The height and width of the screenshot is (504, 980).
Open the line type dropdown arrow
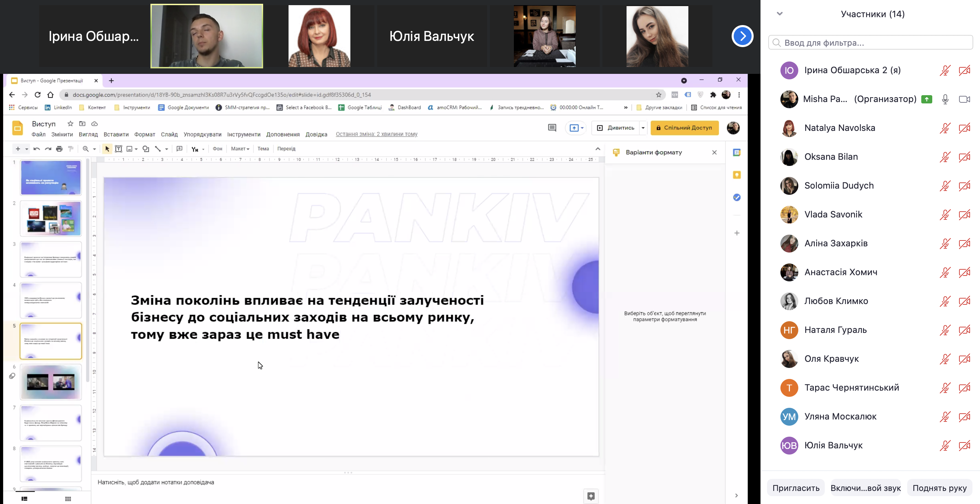coord(167,149)
